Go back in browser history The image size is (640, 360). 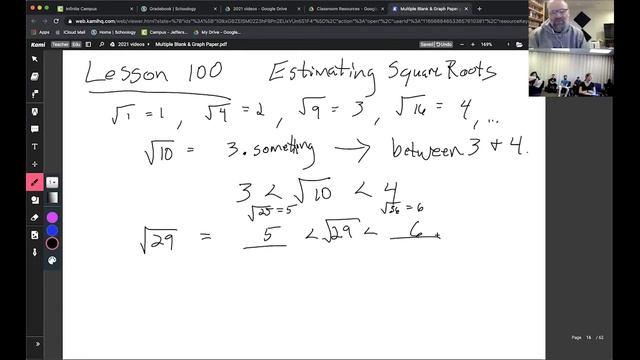(x=33, y=21)
